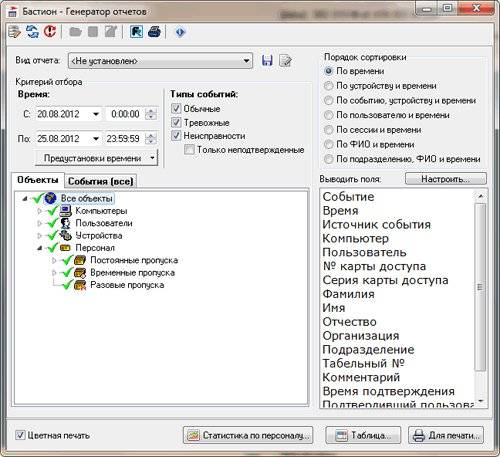Click the report list toolbar icon
Image resolution: width=500 pixels, height=457 pixels.
pyautogui.click(x=15, y=32)
